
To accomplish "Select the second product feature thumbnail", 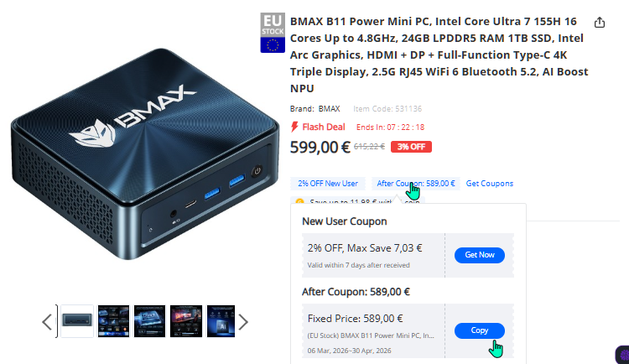I will 113,321.
